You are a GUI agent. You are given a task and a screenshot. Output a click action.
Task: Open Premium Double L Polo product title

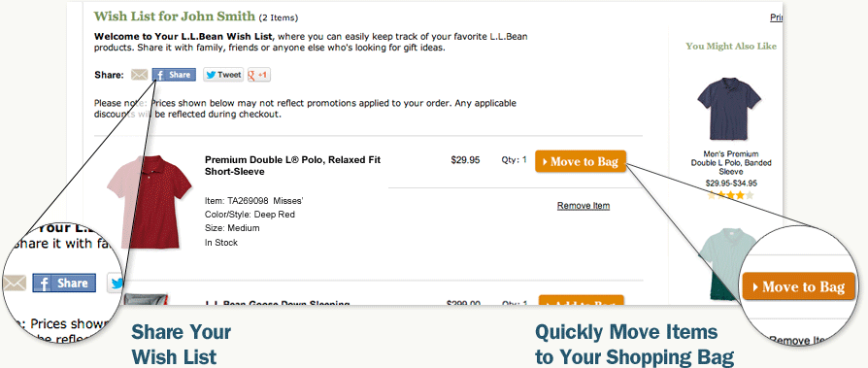point(293,165)
